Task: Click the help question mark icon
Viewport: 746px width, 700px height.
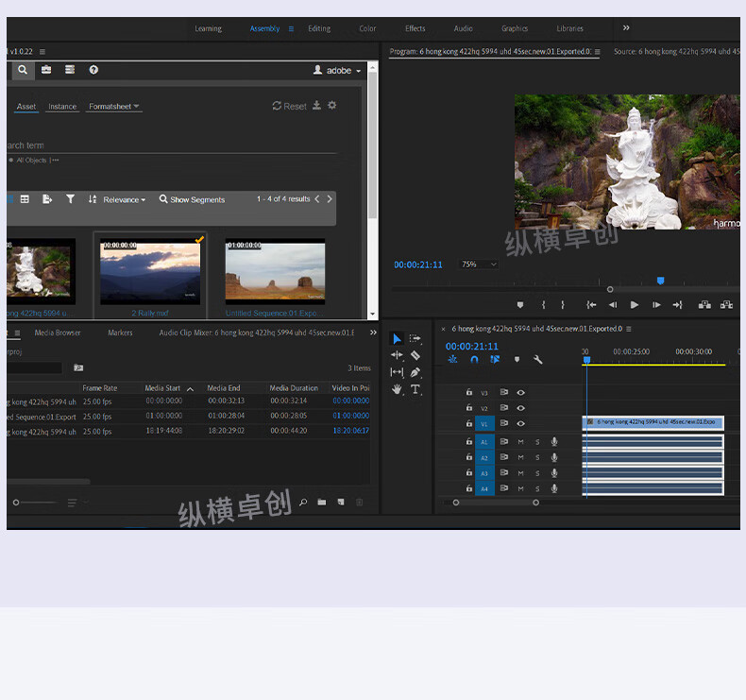Action: point(93,70)
